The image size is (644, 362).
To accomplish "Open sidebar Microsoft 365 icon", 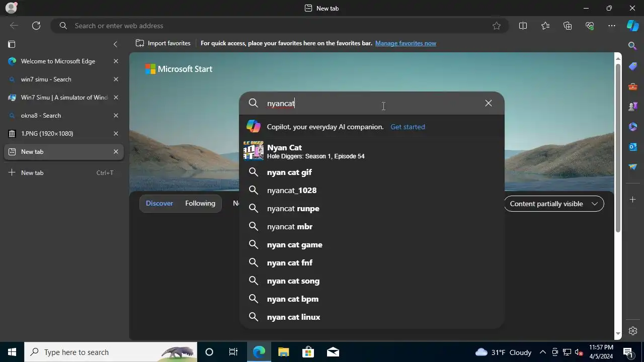I will pos(633,127).
